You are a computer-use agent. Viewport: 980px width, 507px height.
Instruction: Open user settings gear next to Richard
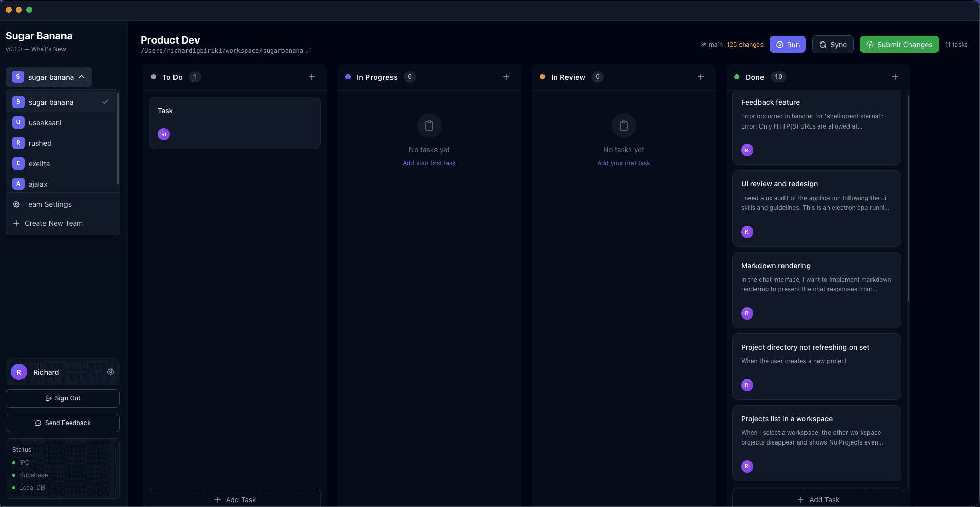click(x=111, y=372)
